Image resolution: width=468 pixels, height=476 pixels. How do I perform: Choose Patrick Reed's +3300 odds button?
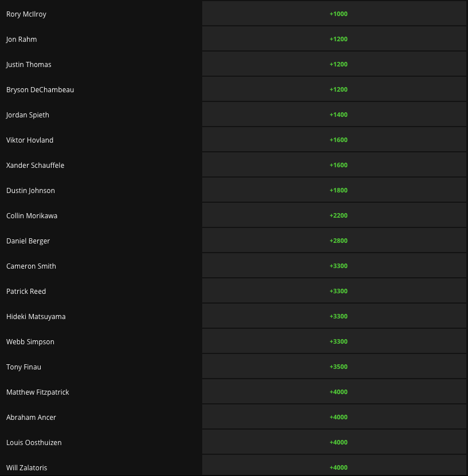tap(338, 291)
